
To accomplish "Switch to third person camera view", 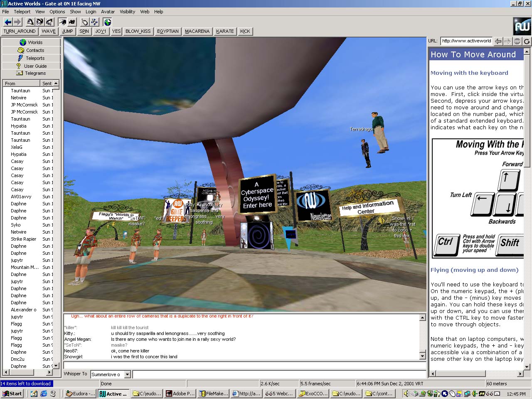I will [x=72, y=22].
